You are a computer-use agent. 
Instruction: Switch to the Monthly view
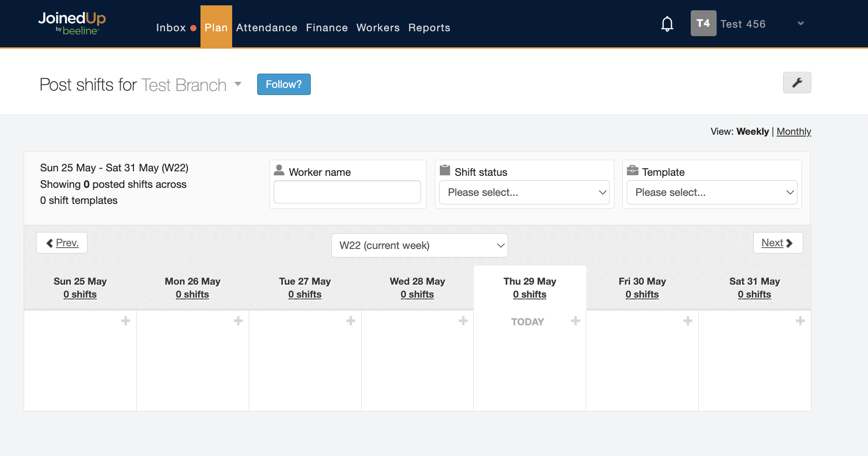pos(793,132)
